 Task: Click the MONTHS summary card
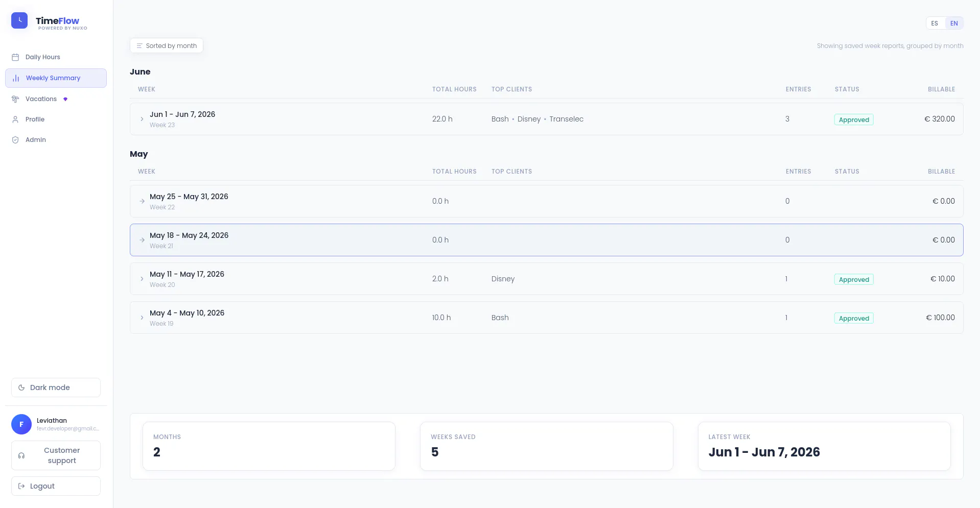click(x=269, y=446)
